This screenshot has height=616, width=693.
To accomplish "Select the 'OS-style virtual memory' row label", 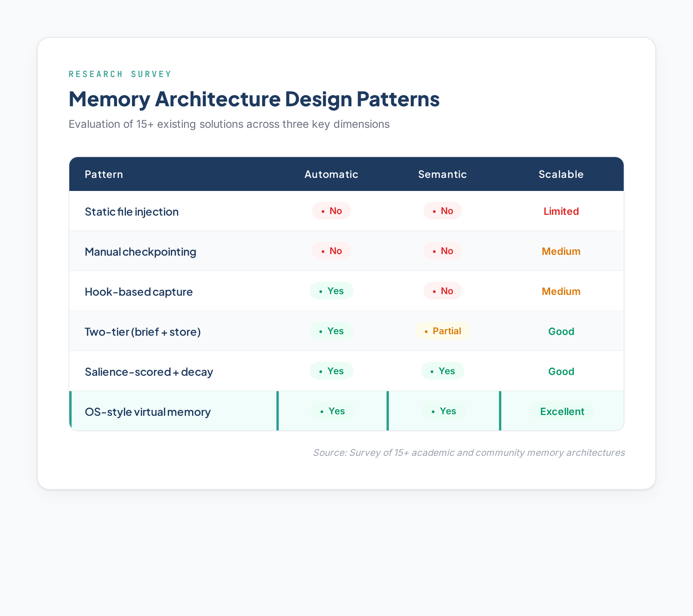I will pos(148,412).
